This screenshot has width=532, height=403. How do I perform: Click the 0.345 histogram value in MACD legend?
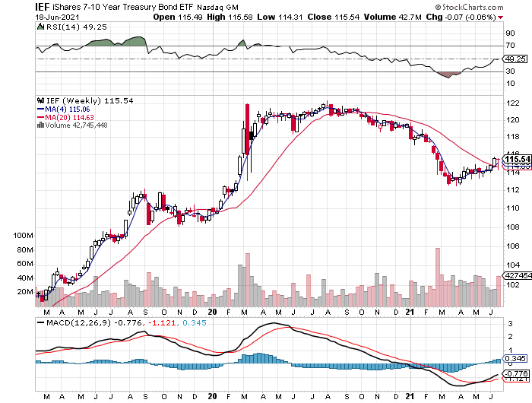(194, 322)
